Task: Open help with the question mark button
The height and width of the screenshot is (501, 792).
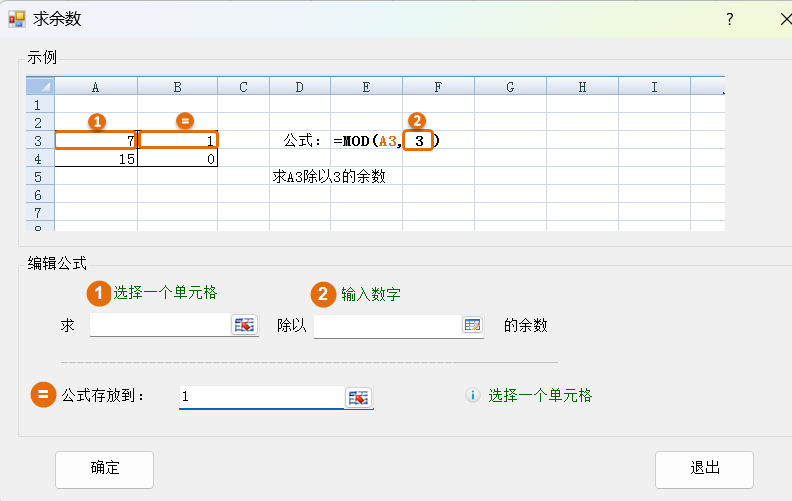Action: point(730,19)
